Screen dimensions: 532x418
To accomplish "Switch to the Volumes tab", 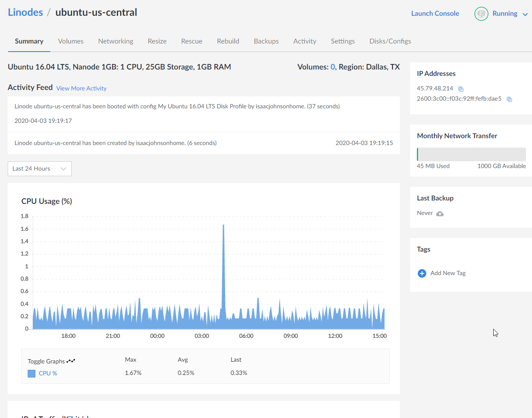I will tap(71, 41).
